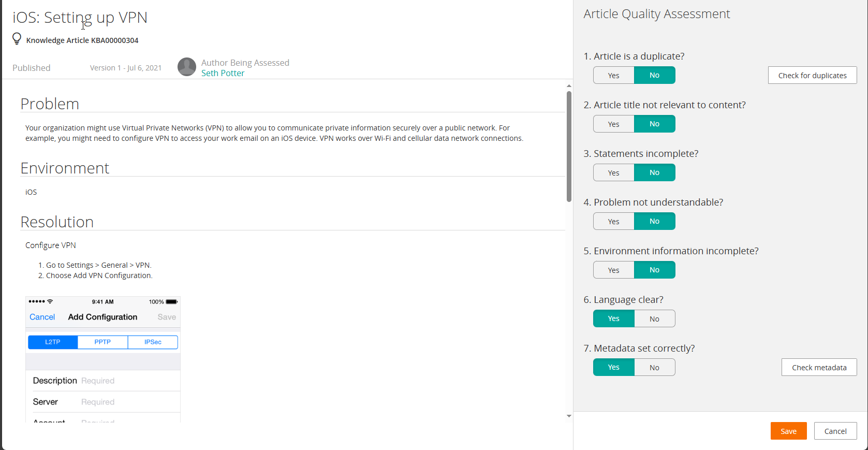Viewport: 868px width, 450px height.
Task: Click the Check metadata button
Action: pos(819,368)
